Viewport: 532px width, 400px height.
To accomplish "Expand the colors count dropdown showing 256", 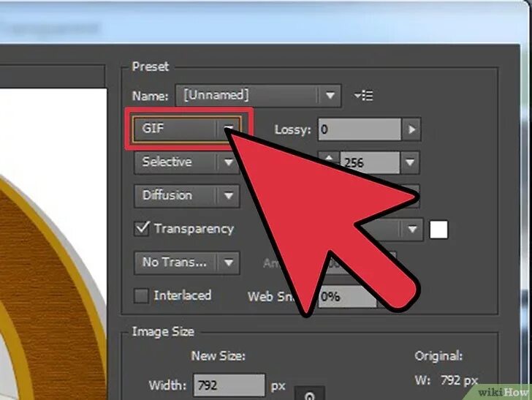I will pyautogui.click(x=410, y=162).
